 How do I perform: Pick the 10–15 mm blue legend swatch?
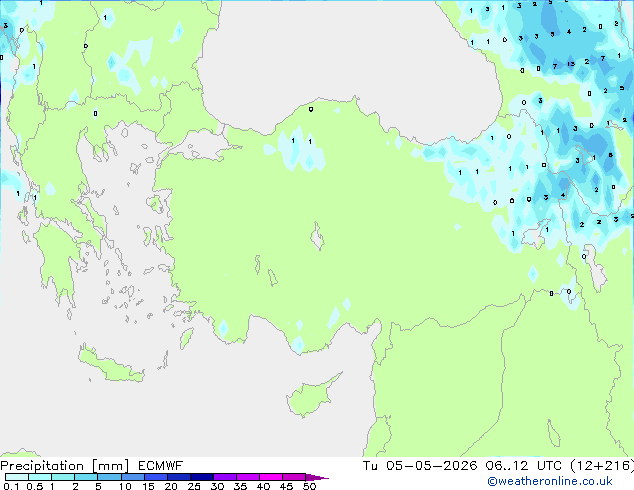[132, 477]
